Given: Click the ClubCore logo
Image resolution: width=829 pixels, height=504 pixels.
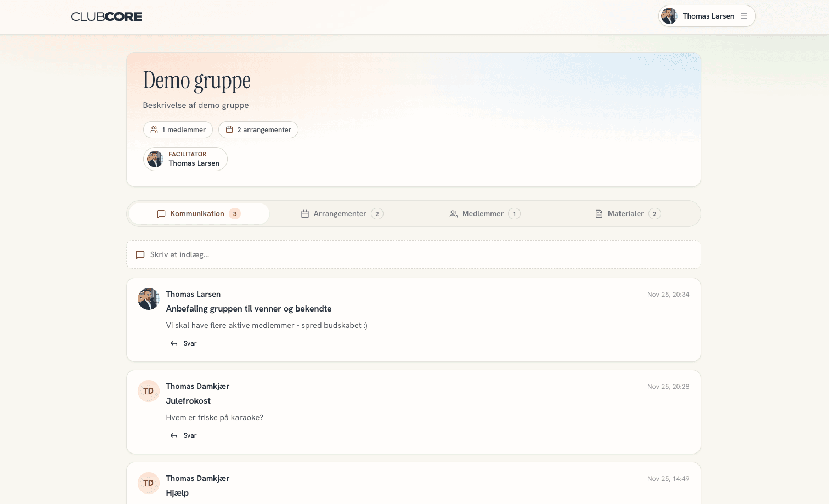Looking at the screenshot, I should (x=106, y=16).
